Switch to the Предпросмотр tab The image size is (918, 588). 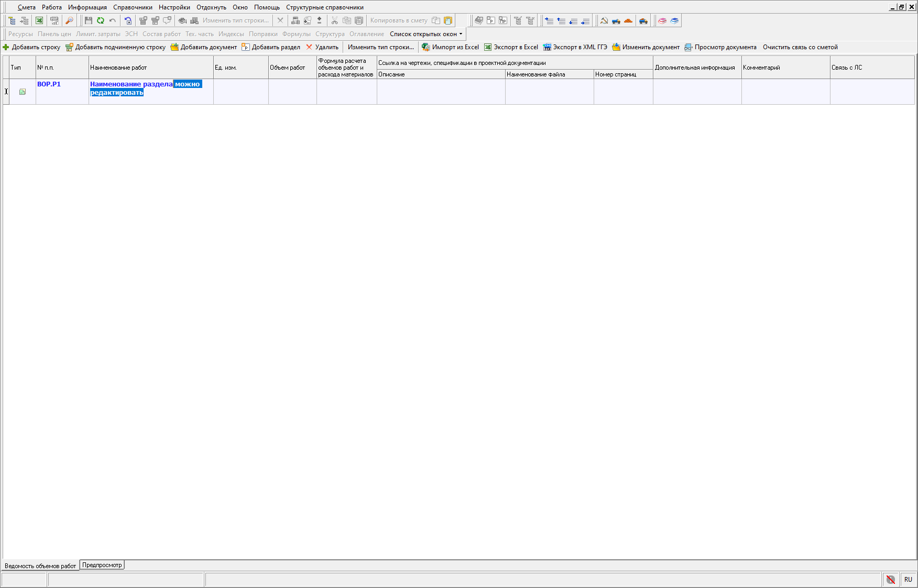(x=102, y=565)
